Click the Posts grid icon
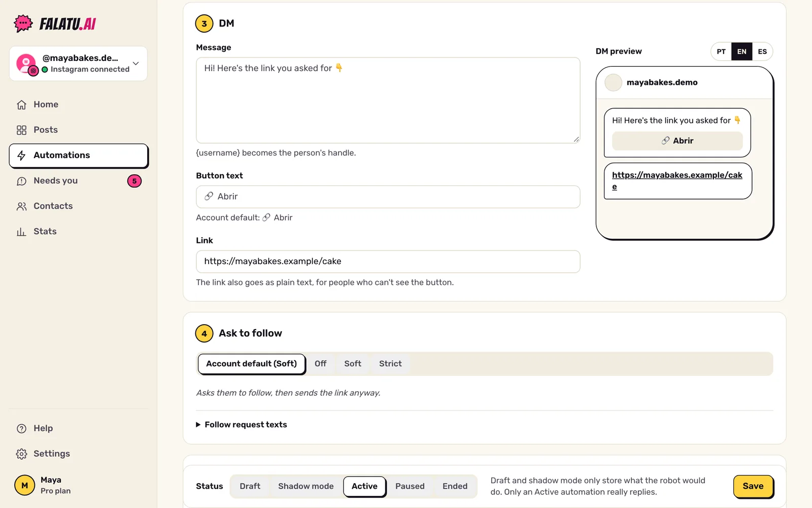Image resolution: width=812 pixels, height=508 pixels. pyautogui.click(x=21, y=130)
